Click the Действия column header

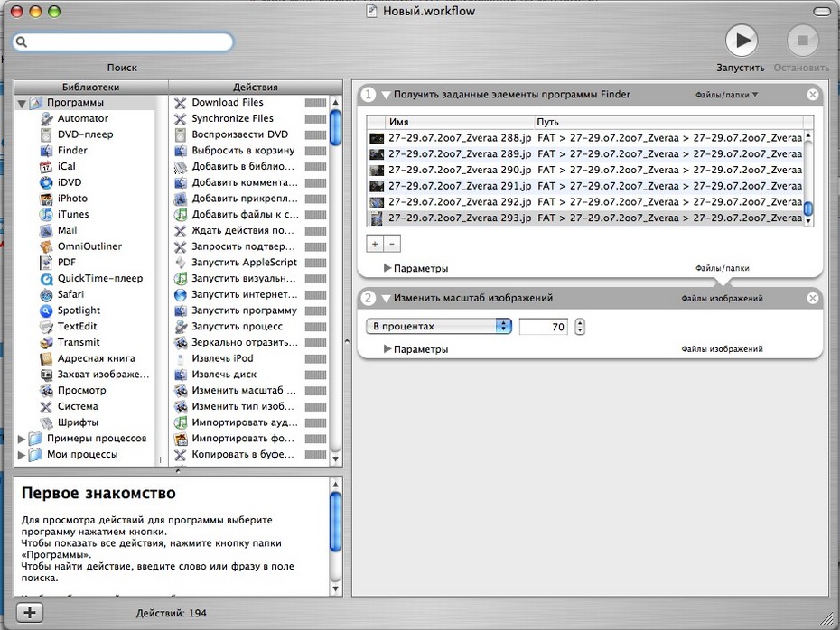click(x=256, y=87)
